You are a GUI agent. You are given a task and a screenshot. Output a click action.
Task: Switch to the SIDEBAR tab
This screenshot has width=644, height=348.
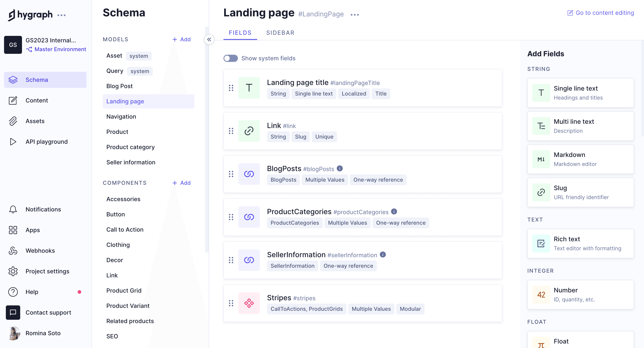[280, 33]
